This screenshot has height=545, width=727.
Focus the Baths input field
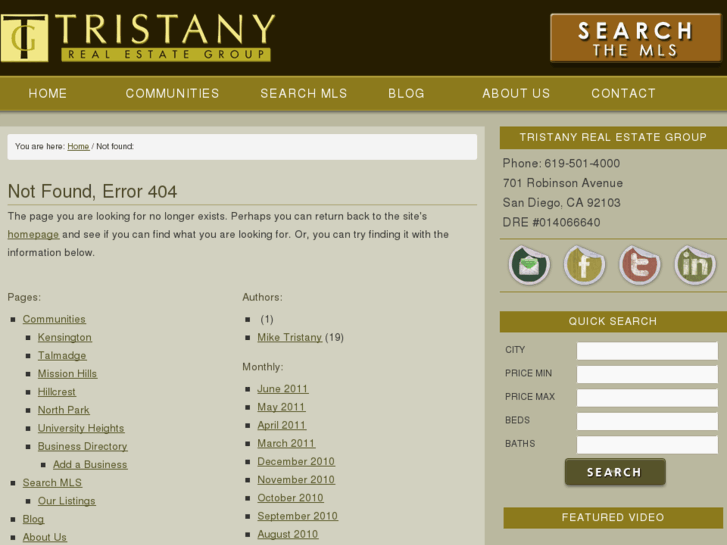point(647,445)
